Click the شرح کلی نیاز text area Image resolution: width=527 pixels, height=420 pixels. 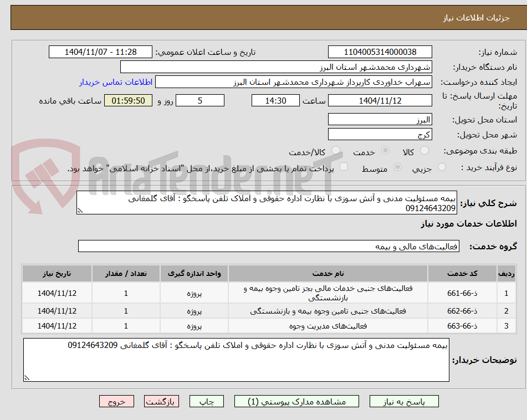point(267,203)
